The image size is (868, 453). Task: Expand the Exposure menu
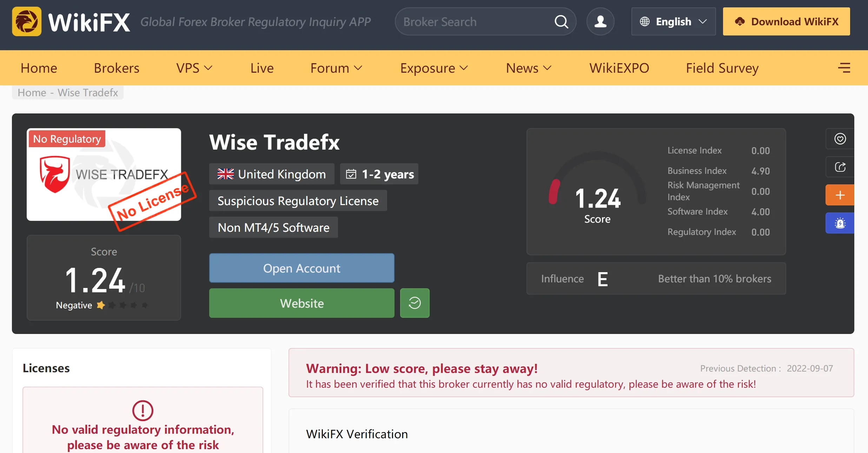(435, 68)
